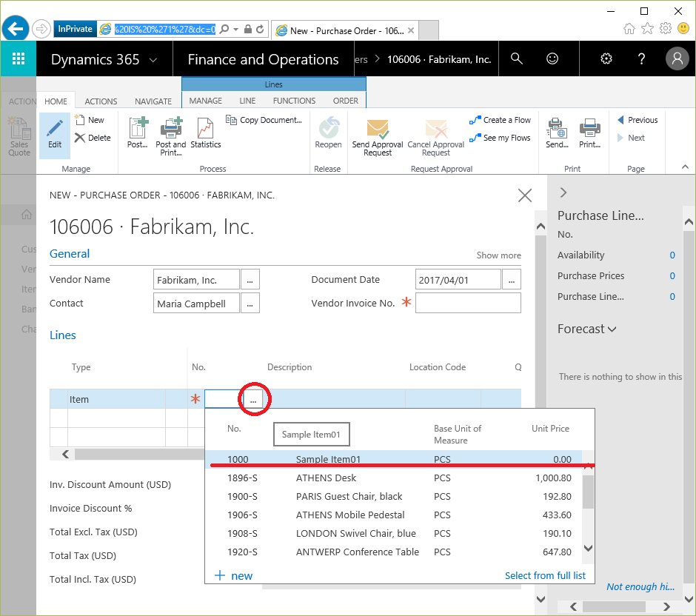Open the browser home icon
This screenshot has width=696, height=616.
[x=629, y=29]
